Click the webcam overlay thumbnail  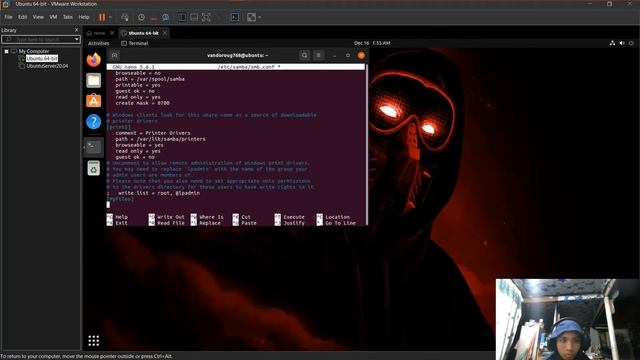tap(568, 320)
